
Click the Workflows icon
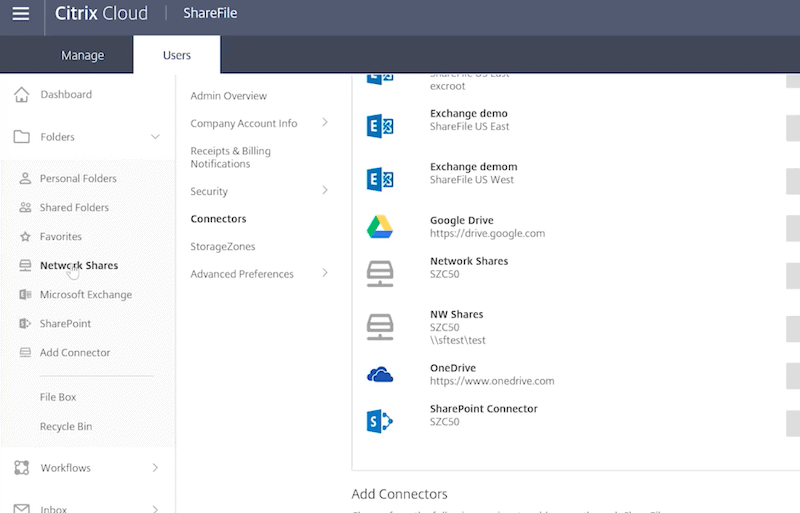tap(21, 468)
